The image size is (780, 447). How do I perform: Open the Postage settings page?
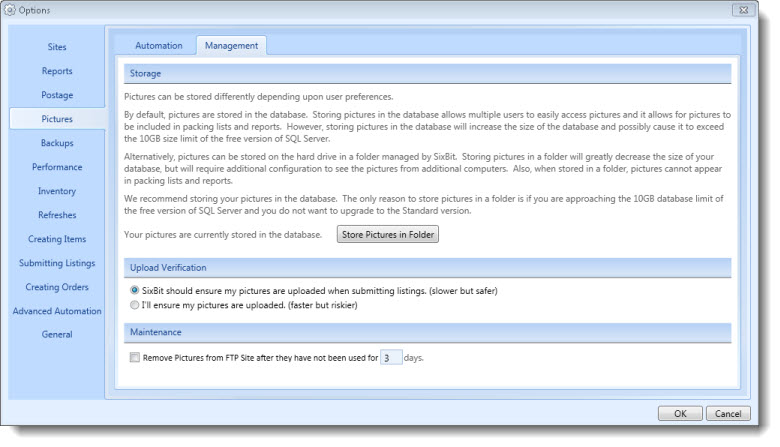[x=57, y=95]
